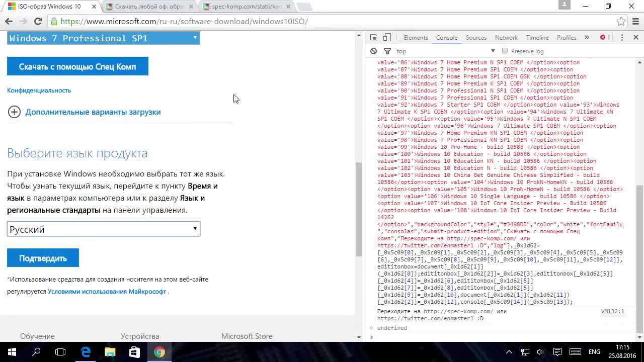Image resolution: width=644 pixels, height=362 pixels.
Task: Click the console vertical scrollbar thumb
Action: click(x=639, y=259)
